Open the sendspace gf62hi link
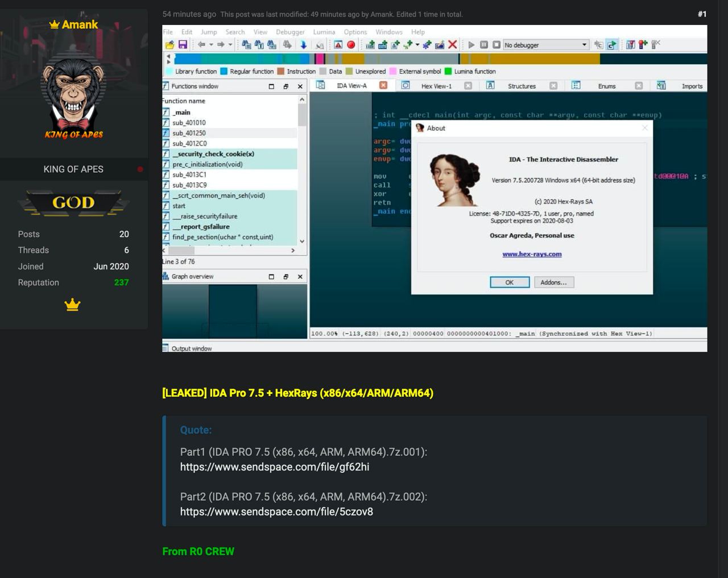Screen dimensions: 728x578 click(x=275, y=467)
